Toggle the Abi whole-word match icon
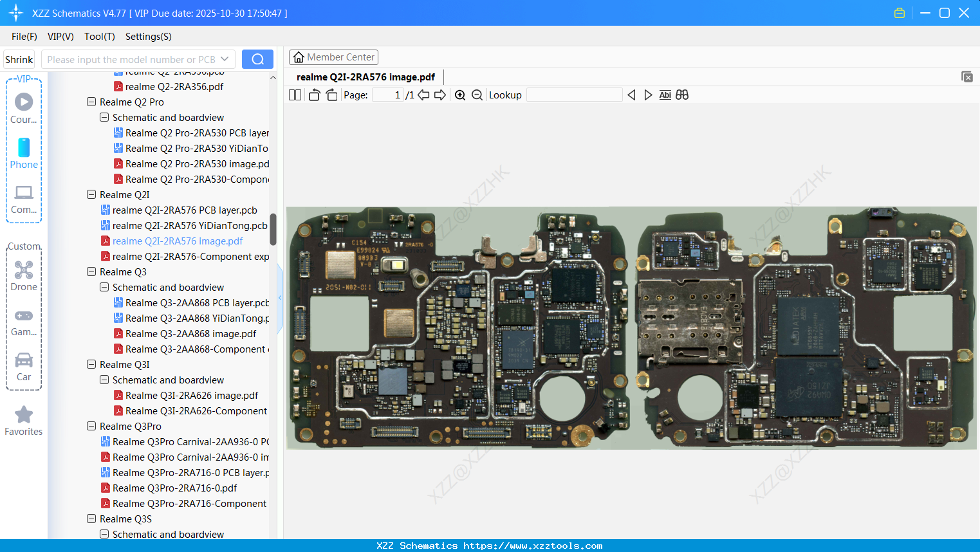The width and height of the screenshot is (980, 552). click(665, 95)
